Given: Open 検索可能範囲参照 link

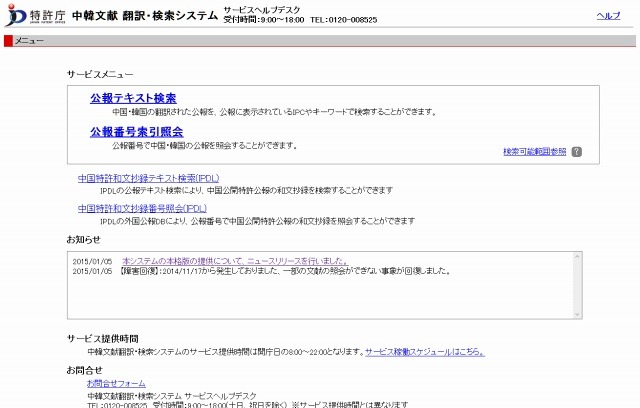Looking at the screenshot, I should [535, 152].
